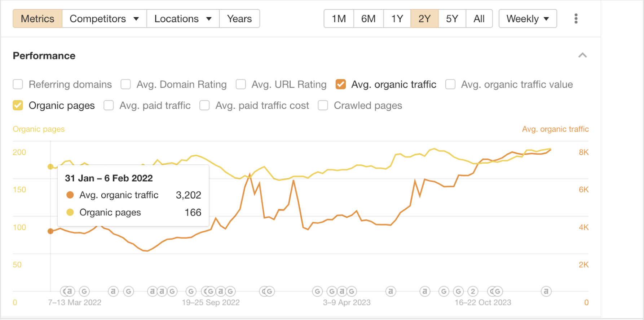Click the left axis title 'Organic pages'
This screenshot has width=644, height=320.
pos(39,129)
